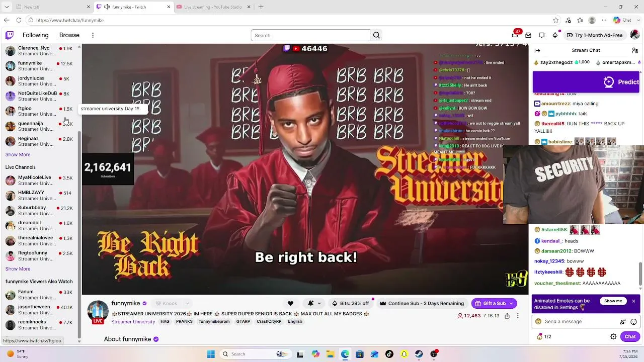Image resolution: width=644 pixels, height=362 pixels.
Task: Expand the Knock button dropdown arrow
Action: click(x=187, y=303)
